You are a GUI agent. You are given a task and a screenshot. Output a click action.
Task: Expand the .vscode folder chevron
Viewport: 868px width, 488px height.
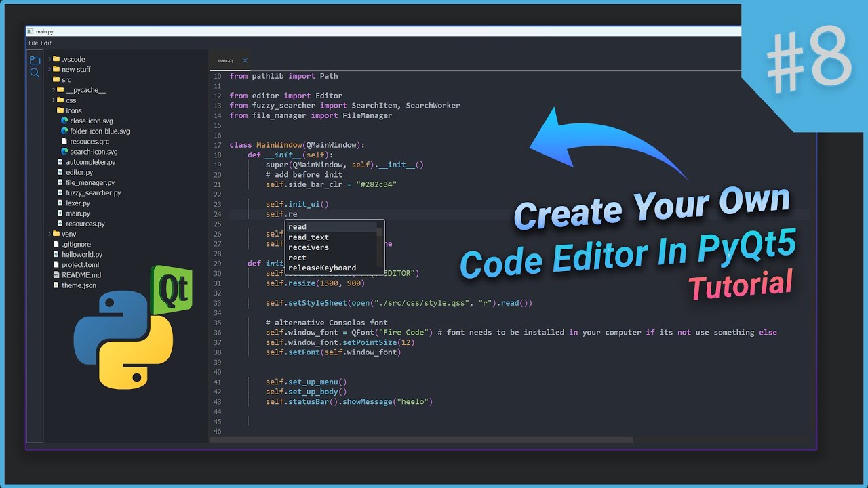point(50,59)
